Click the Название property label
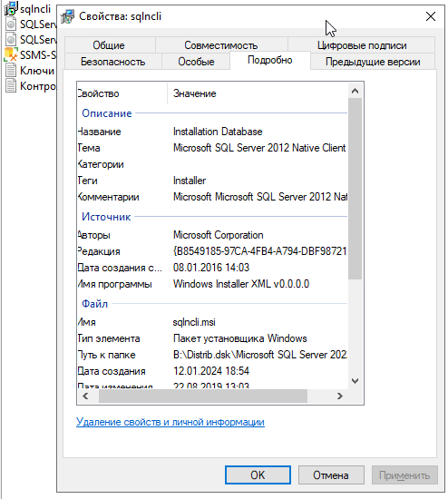The image size is (448, 499). coord(99,132)
